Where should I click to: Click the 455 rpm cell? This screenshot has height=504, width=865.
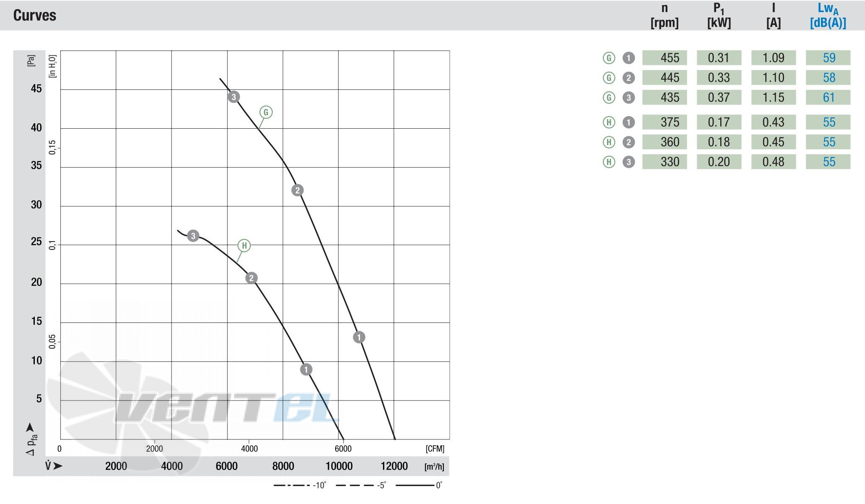point(664,58)
